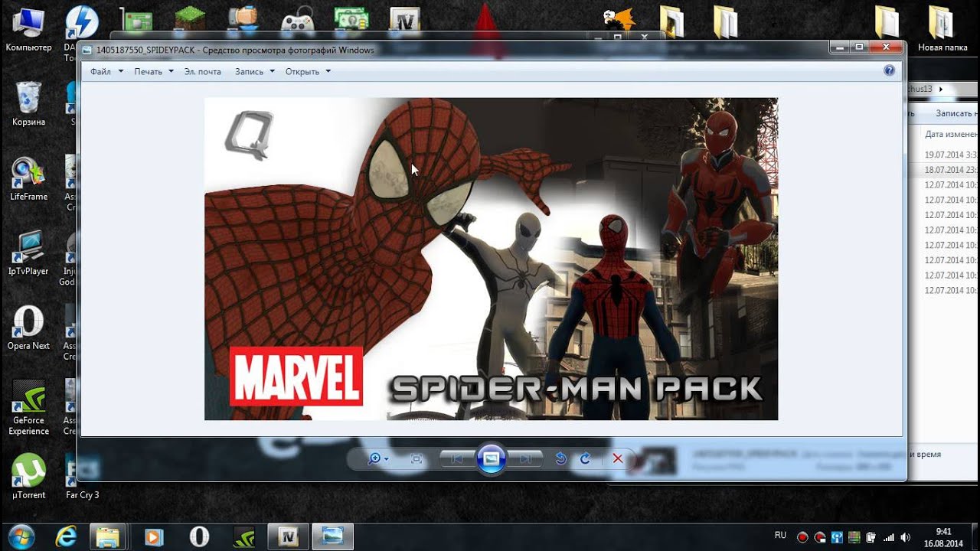
Task: Rotate the image counterclockwise
Action: 560,458
